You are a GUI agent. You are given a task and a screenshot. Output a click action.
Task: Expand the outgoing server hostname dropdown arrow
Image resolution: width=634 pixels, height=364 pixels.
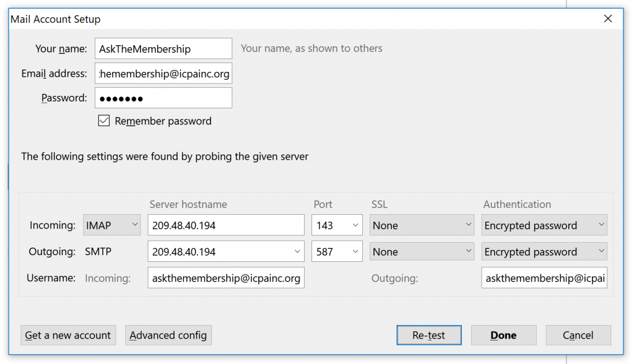point(297,251)
